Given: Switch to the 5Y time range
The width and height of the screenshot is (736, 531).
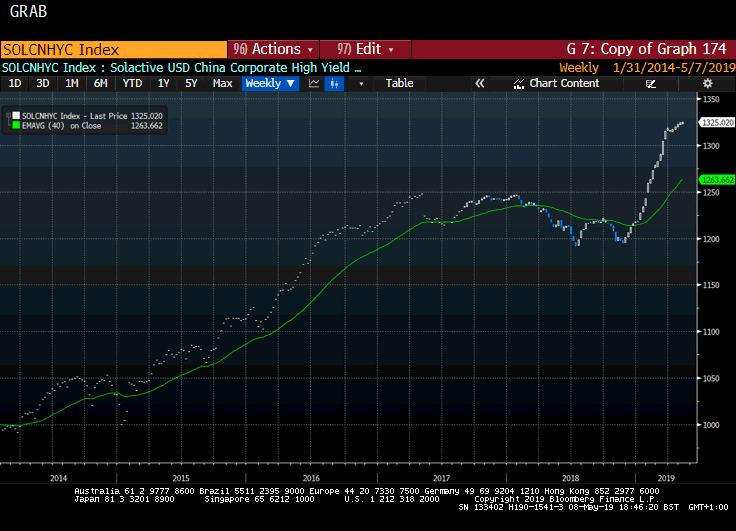Looking at the screenshot, I should pos(191,84).
